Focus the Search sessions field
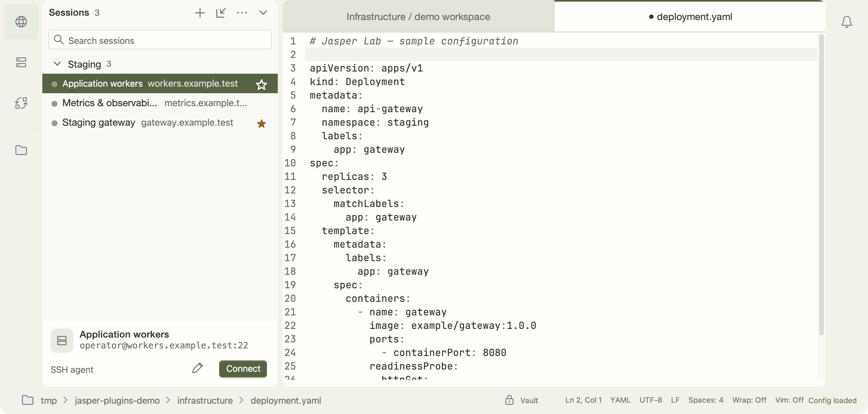The width and height of the screenshot is (868, 414). tap(160, 40)
